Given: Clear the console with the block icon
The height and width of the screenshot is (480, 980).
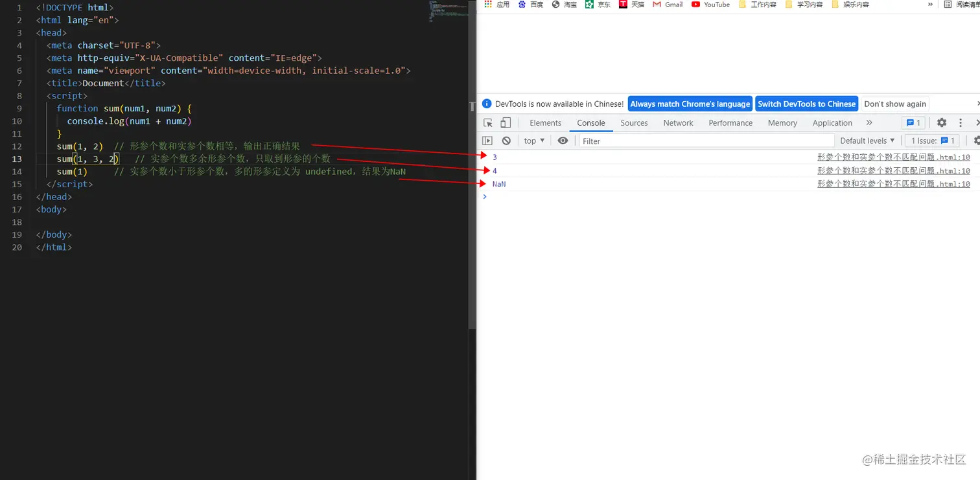Looking at the screenshot, I should (x=506, y=141).
